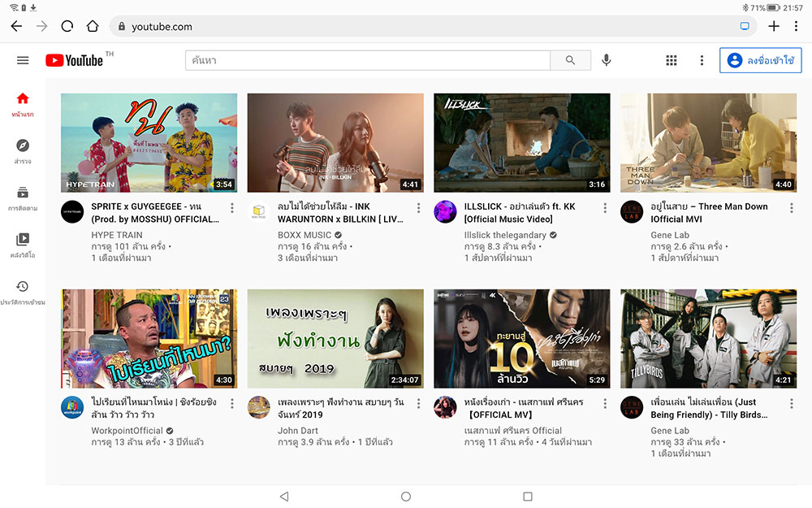Open browser three-dot overflow menu

click(797, 26)
